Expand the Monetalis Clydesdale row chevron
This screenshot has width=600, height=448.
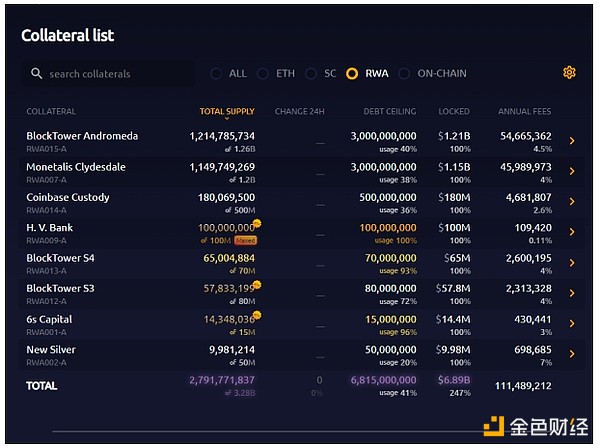pos(571,171)
